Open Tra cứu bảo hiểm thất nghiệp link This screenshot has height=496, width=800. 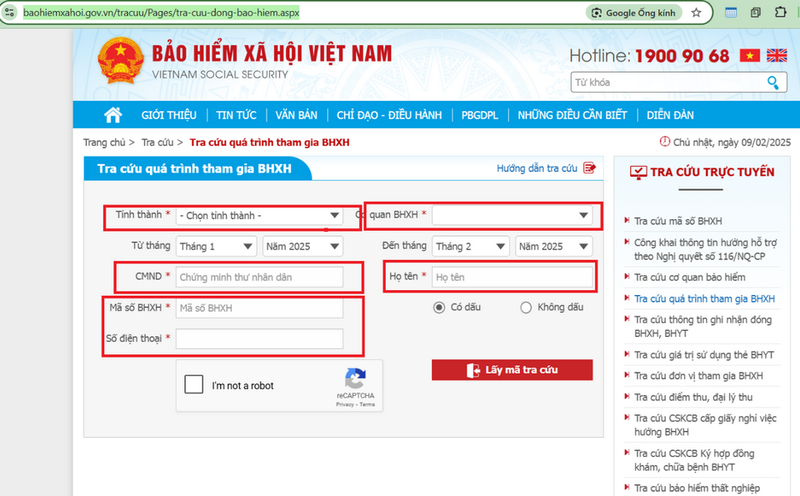point(697,488)
